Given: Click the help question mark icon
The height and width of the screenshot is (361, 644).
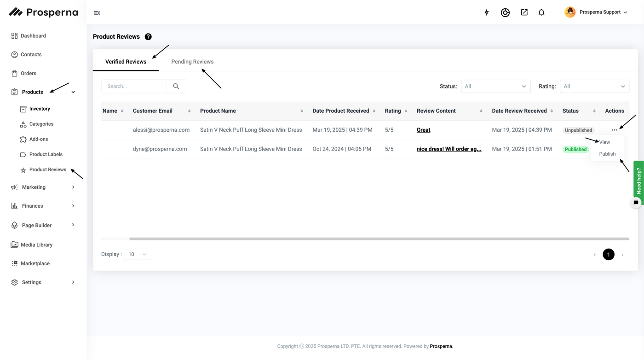Looking at the screenshot, I should [x=148, y=37].
